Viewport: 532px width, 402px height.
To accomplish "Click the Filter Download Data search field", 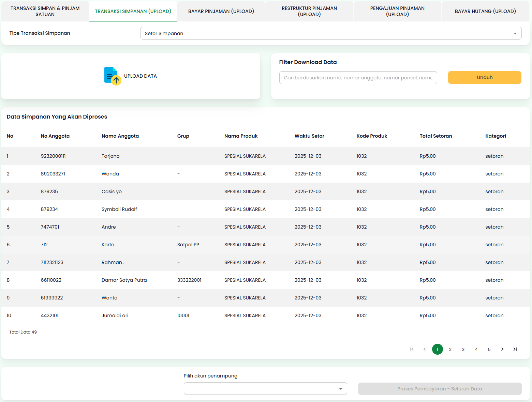I will [358, 78].
